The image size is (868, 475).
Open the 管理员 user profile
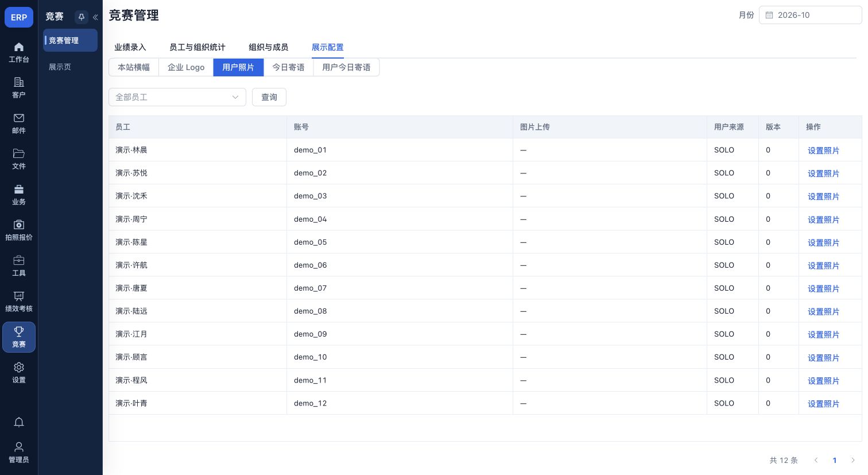pos(19,453)
